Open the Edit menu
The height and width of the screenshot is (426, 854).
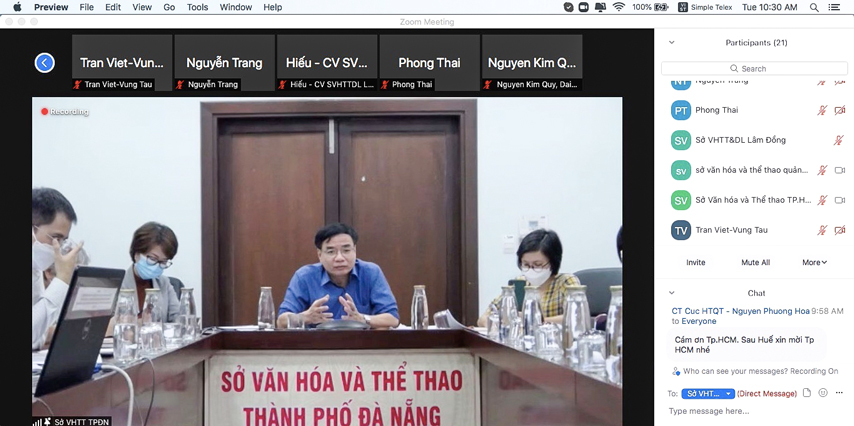pyautogui.click(x=113, y=7)
